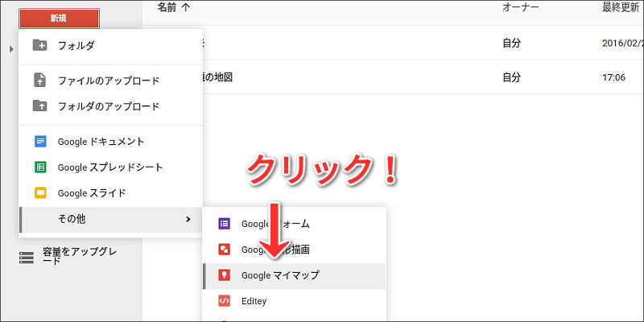This screenshot has height=322, width=644.
Task: Choose ファイルのアップロード from the menu
Action: click(x=110, y=80)
